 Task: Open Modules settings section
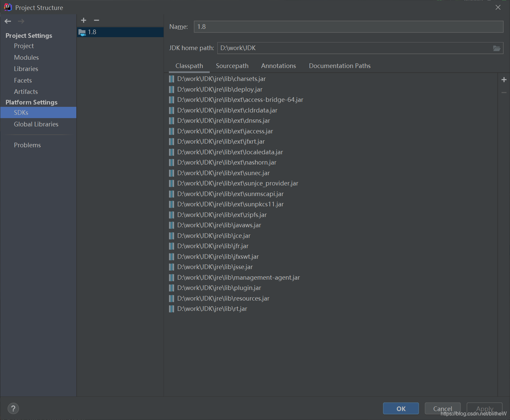(26, 57)
